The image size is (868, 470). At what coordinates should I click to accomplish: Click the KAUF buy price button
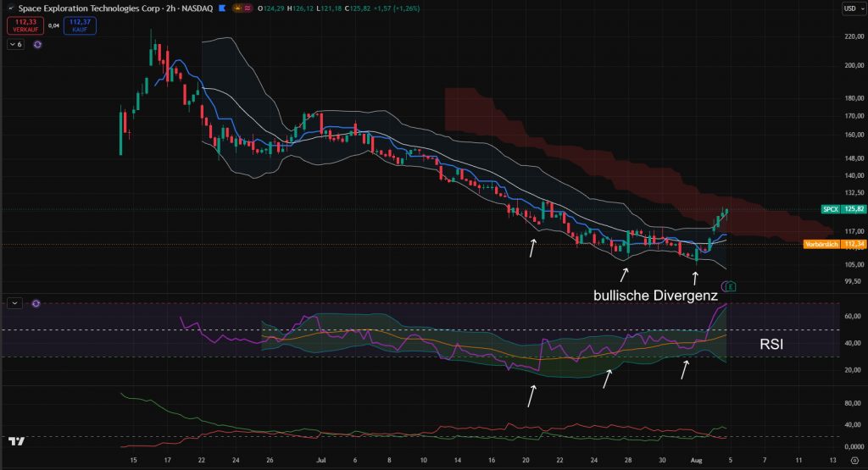[80, 25]
